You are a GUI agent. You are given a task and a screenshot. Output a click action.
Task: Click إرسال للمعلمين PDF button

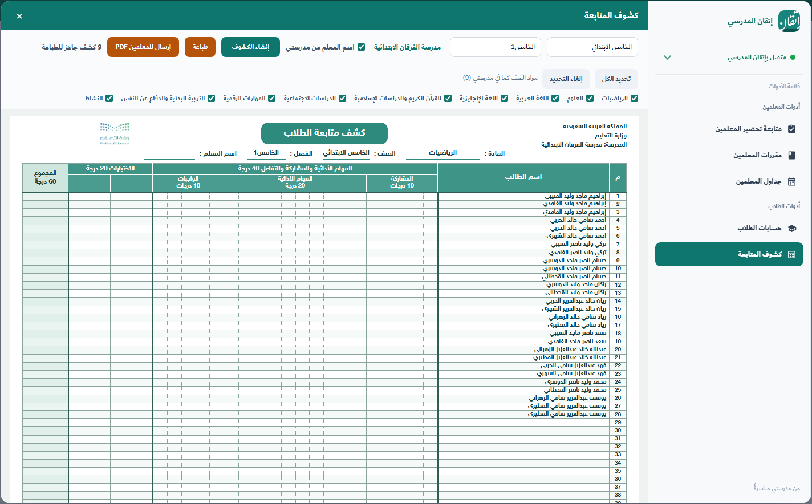[143, 47]
